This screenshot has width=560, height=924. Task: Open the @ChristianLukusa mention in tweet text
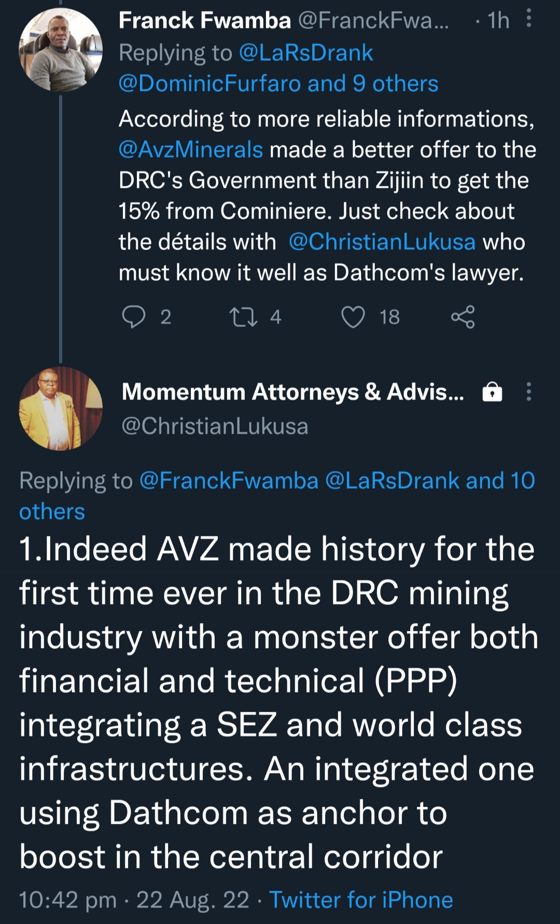coord(382,242)
